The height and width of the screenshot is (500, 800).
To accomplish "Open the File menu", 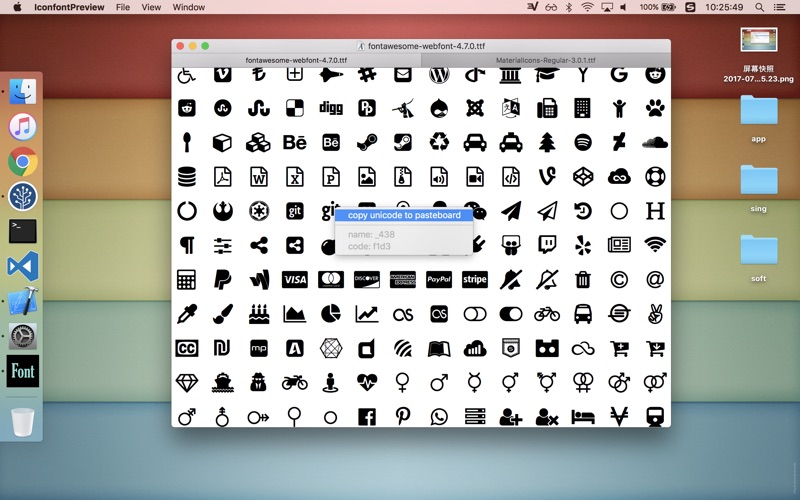I will 123,7.
